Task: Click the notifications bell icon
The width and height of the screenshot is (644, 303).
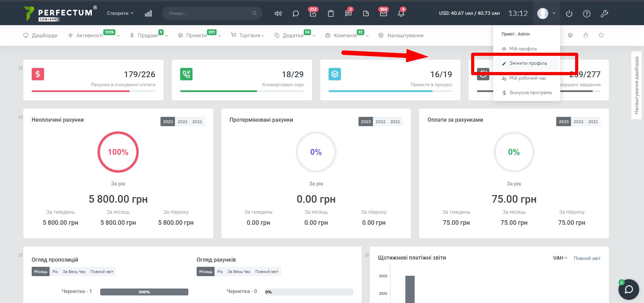Action: (x=401, y=13)
